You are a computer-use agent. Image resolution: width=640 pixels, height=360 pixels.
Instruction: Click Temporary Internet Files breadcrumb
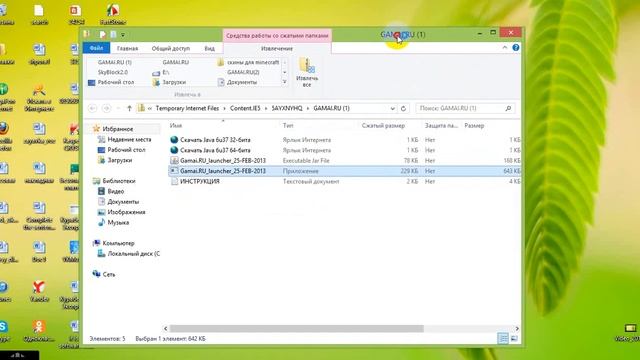187,108
